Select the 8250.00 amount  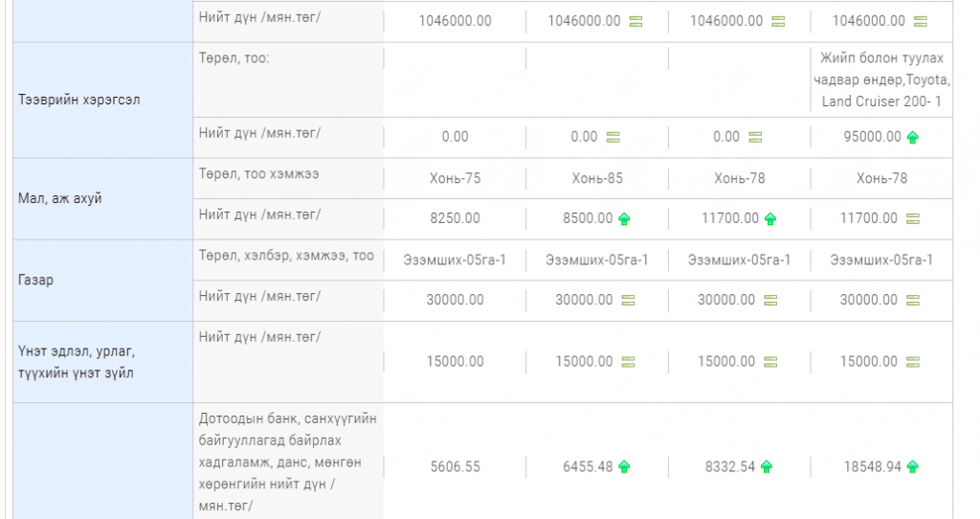pyautogui.click(x=455, y=218)
